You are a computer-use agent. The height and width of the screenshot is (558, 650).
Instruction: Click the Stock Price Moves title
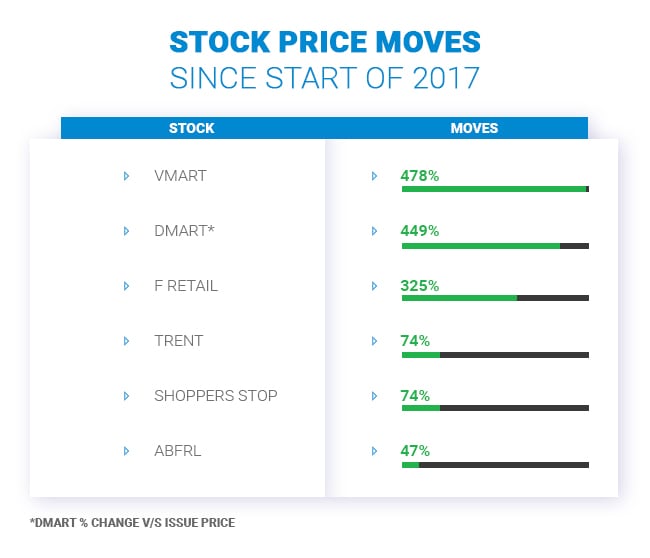click(x=325, y=43)
